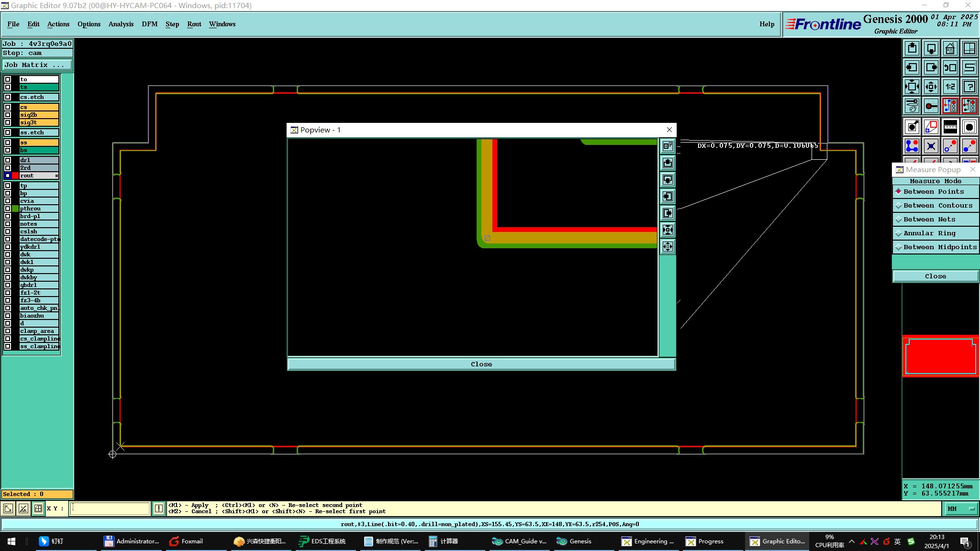This screenshot has width=980, height=551.
Task: Toggle display checkbox of pthrou layer
Action: (8, 209)
